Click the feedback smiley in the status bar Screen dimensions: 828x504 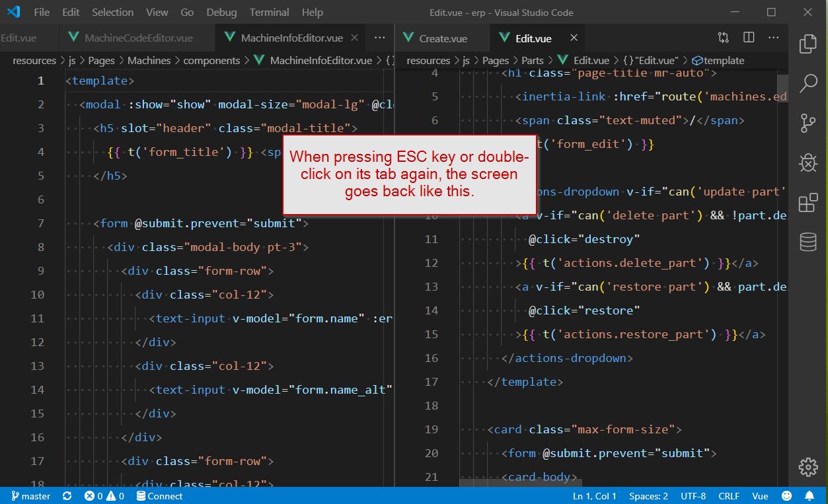click(x=786, y=495)
